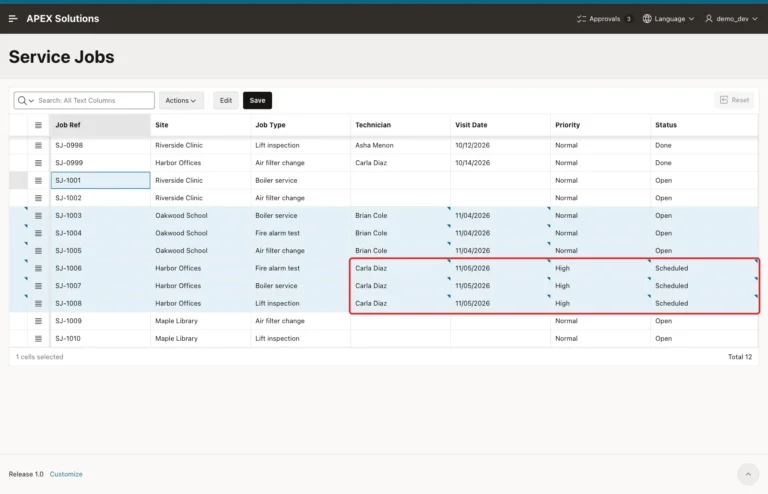Open row actions menu for SJ-1010
The height and width of the screenshot is (494, 768).
pyautogui.click(x=38, y=339)
